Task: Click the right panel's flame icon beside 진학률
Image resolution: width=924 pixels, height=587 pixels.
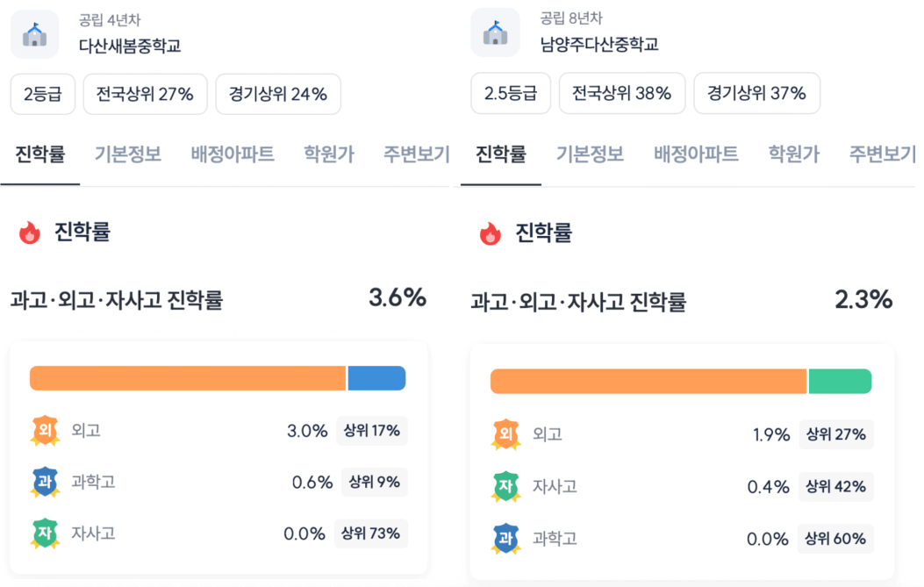Action: 491,234
